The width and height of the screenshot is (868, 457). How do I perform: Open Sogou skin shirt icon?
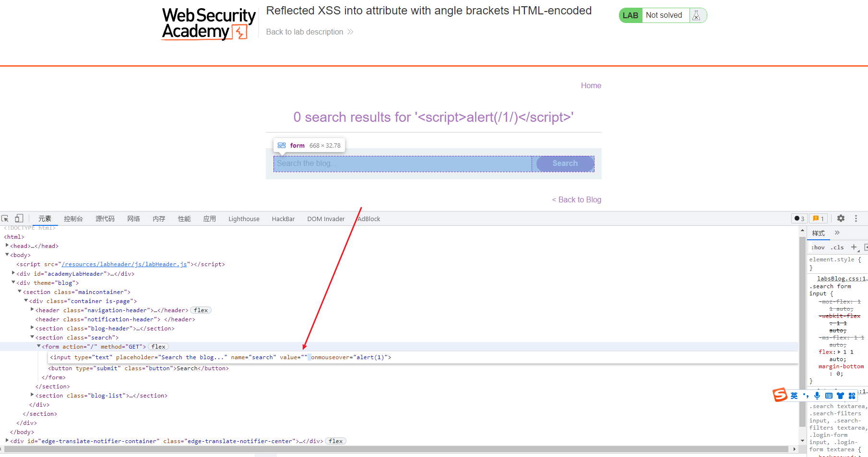840,396
